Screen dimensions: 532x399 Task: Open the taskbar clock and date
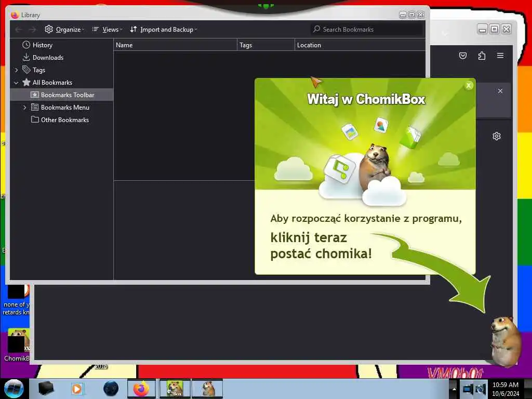coord(506,389)
